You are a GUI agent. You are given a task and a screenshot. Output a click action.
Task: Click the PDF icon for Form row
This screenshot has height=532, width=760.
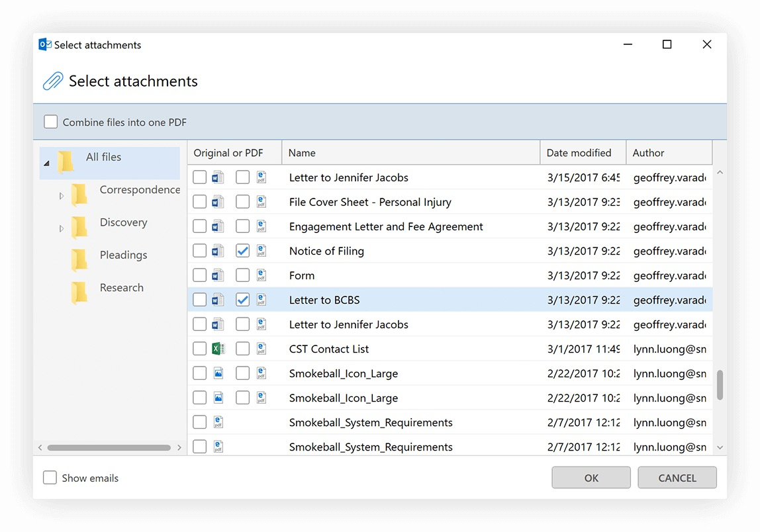(x=261, y=276)
